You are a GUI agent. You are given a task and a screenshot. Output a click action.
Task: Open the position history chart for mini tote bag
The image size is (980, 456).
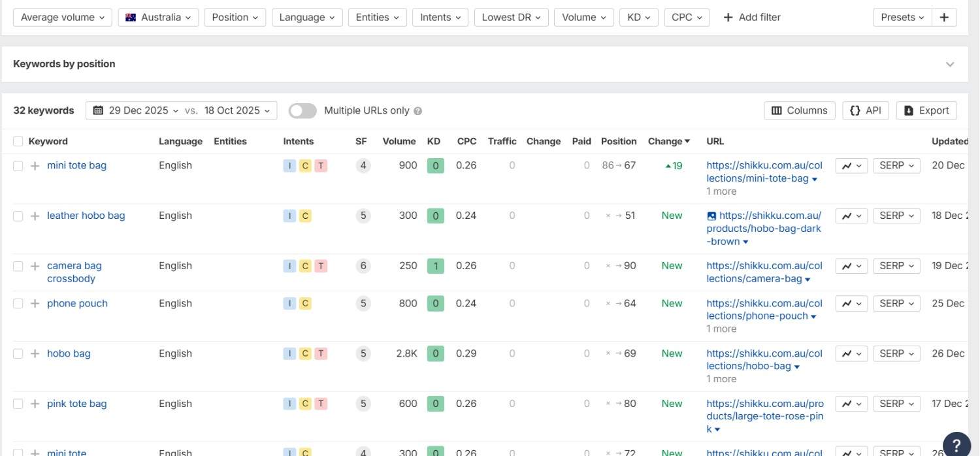tap(848, 165)
